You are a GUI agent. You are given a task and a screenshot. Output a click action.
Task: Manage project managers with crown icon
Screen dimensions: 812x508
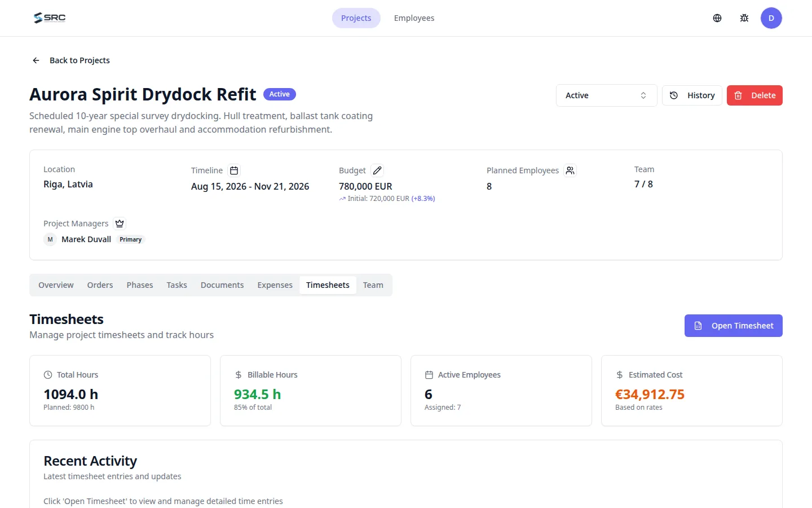coord(120,224)
